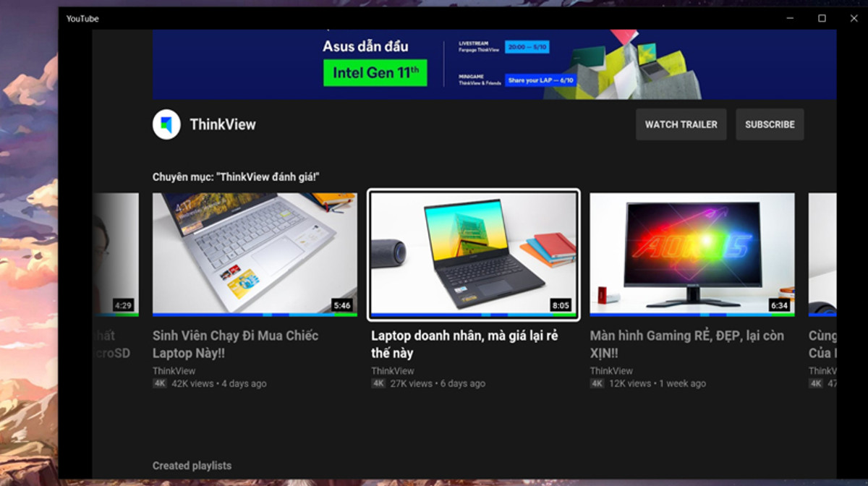
Task: Click ThinkView channel link under business laptop video
Action: point(393,371)
